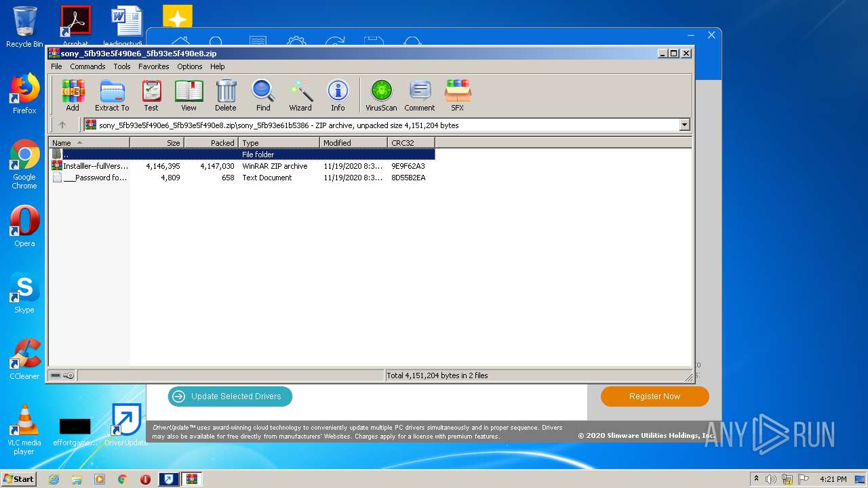Click Register Now button in DriverUpdate
Screen dimensions: 868x488
(654, 396)
